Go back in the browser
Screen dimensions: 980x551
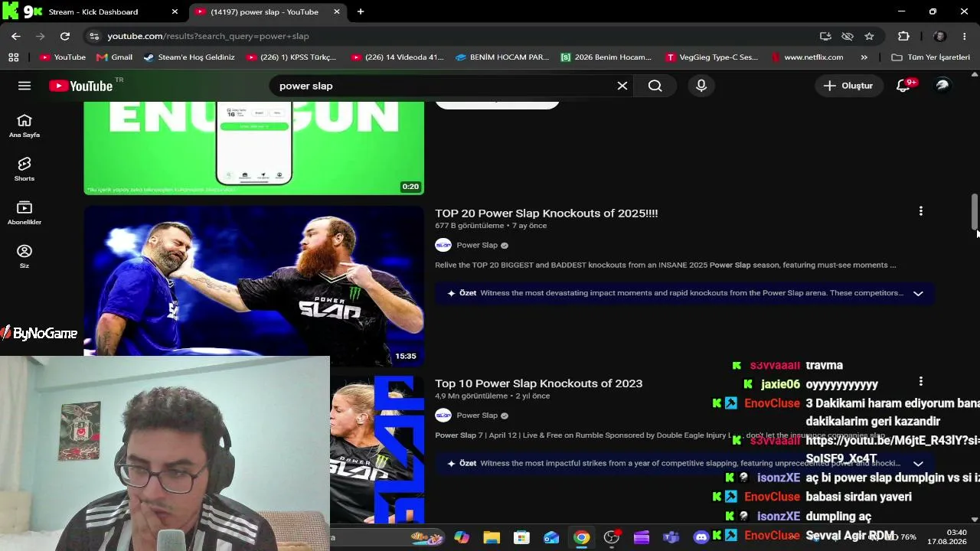tap(16, 36)
